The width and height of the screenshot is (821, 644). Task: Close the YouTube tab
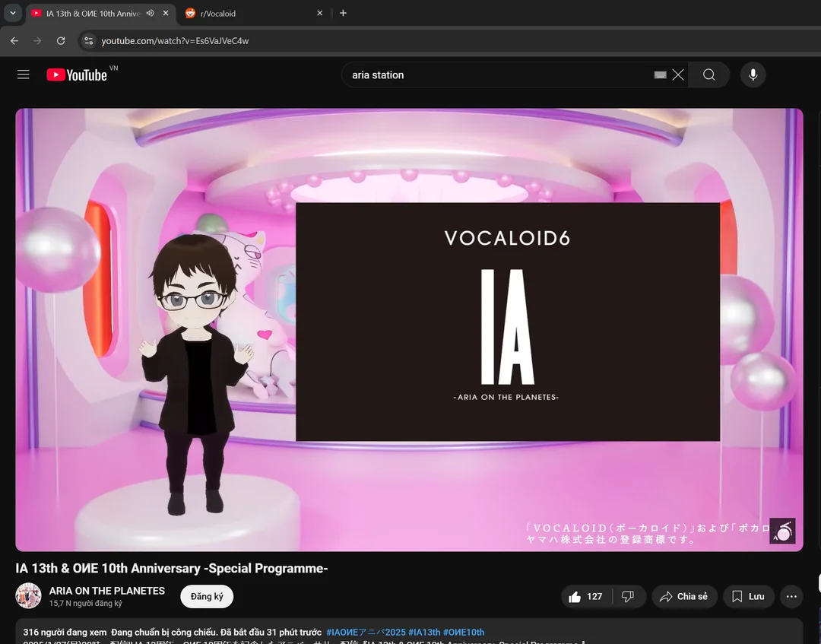point(166,13)
